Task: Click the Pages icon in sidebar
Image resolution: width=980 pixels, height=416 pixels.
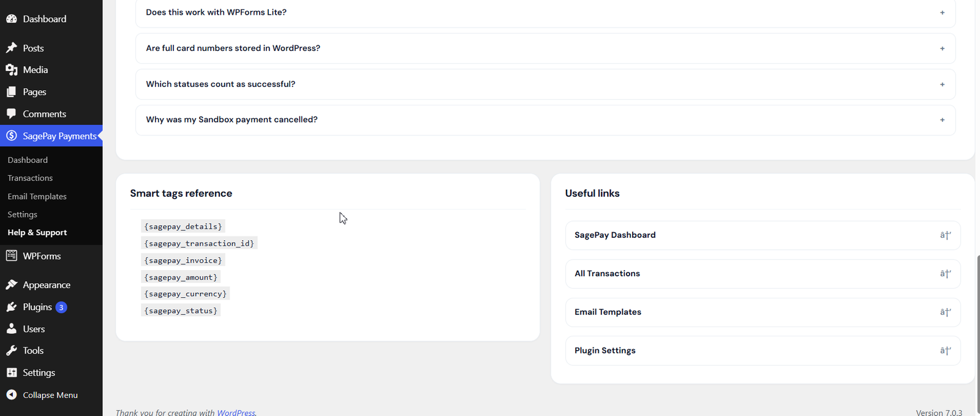Action: point(12,92)
